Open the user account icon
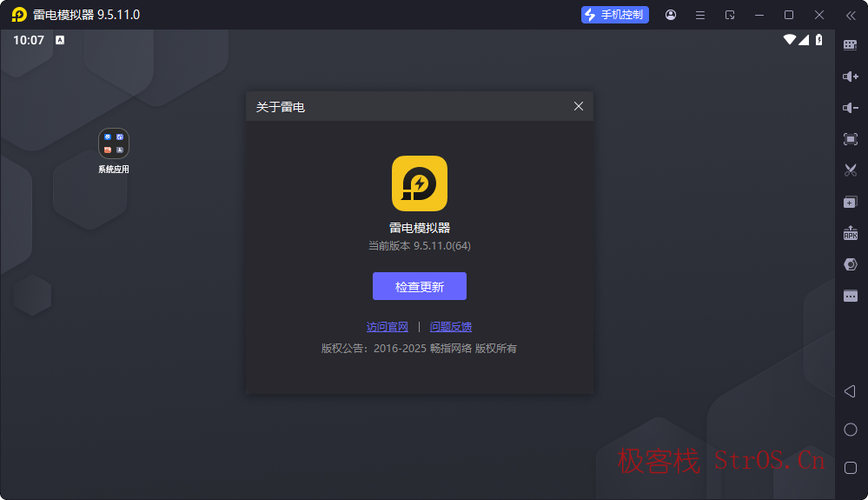 point(671,15)
